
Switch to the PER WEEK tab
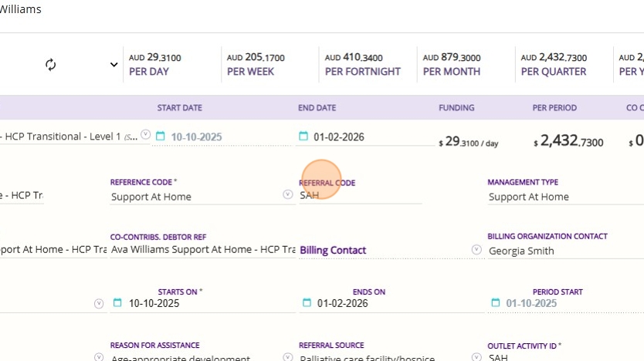[256, 65]
